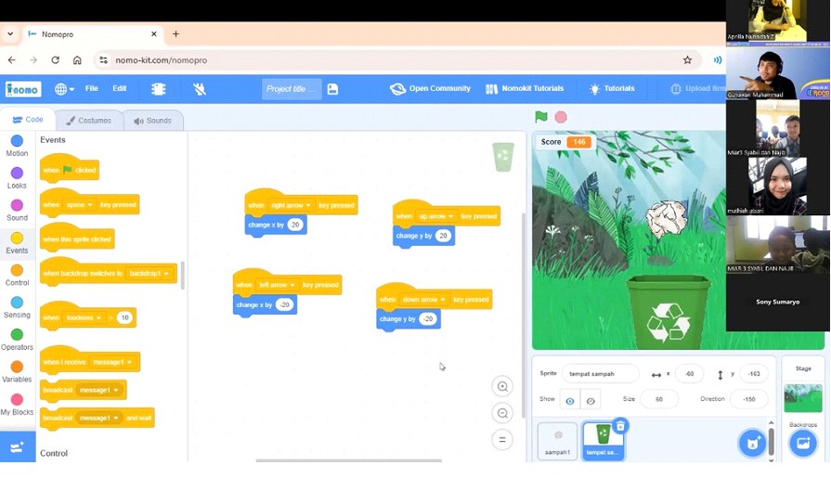Switch to the Sounds tab
This screenshot has width=831, height=504.
152,121
